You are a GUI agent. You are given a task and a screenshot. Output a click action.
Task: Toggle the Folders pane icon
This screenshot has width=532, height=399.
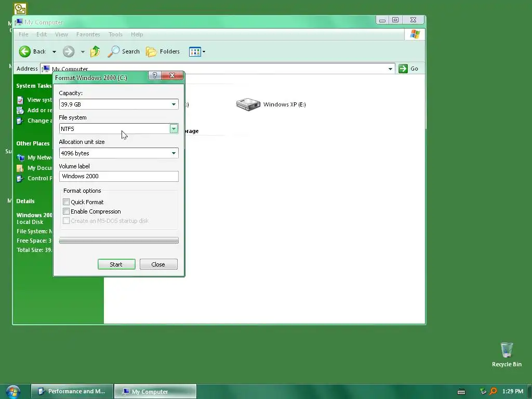pos(151,51)
